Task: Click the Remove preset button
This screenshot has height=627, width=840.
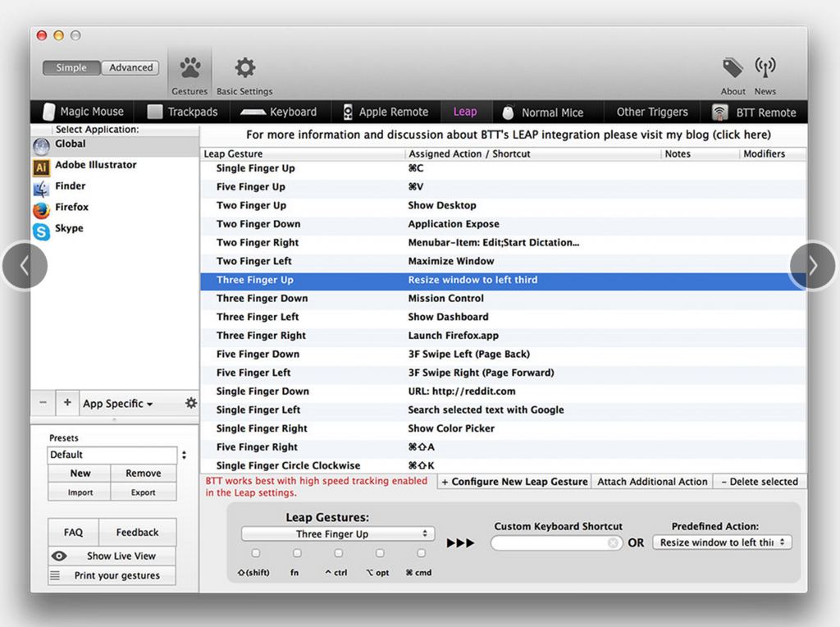Action: click(143, 474)
